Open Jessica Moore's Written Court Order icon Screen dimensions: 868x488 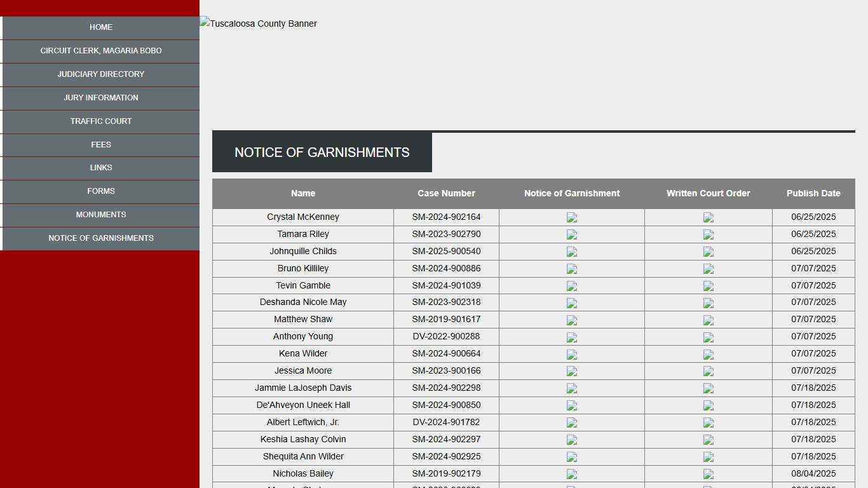709,372
